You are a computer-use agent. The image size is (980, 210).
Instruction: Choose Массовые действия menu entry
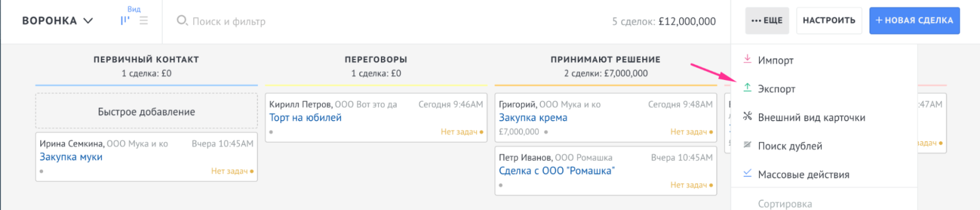point(803,174)
